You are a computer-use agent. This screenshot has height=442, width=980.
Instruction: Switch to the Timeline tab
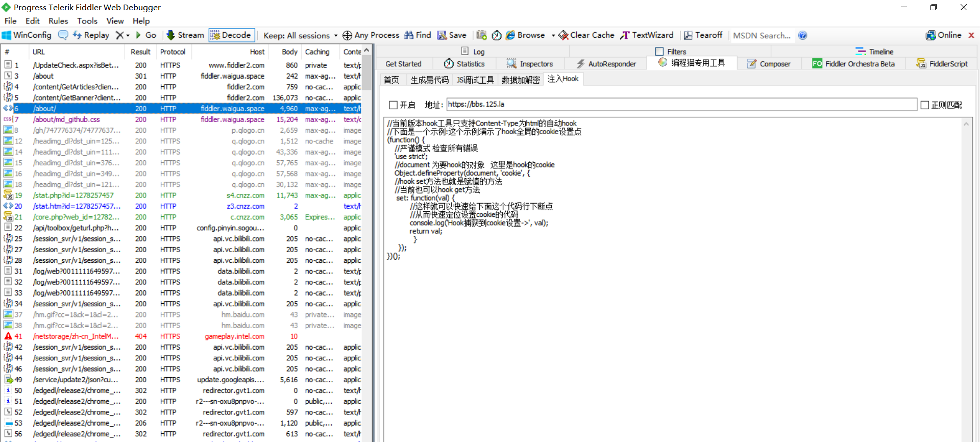(x=874, y=52)
